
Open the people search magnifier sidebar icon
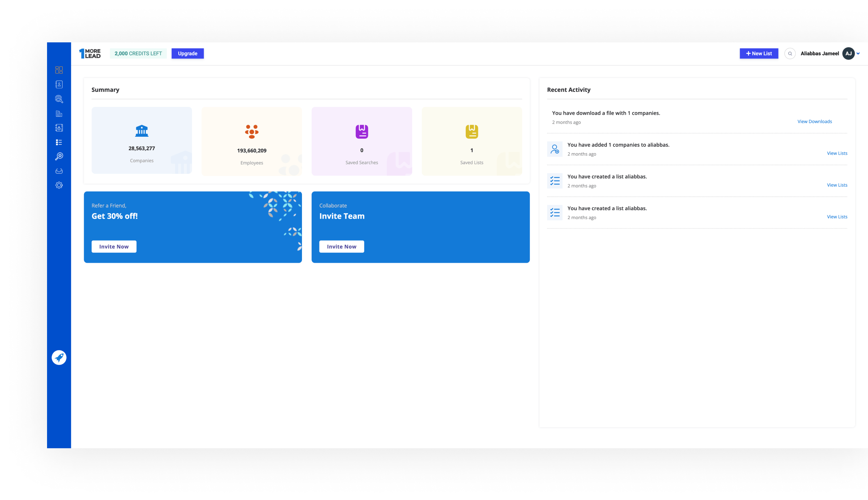pyautogui.click(x=59, y=99)
